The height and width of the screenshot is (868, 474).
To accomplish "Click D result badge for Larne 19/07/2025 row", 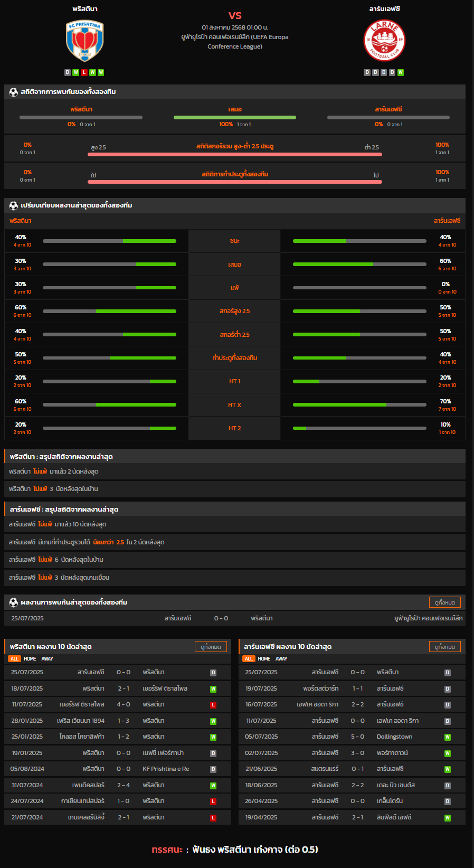I will click(x=448, y=689).
